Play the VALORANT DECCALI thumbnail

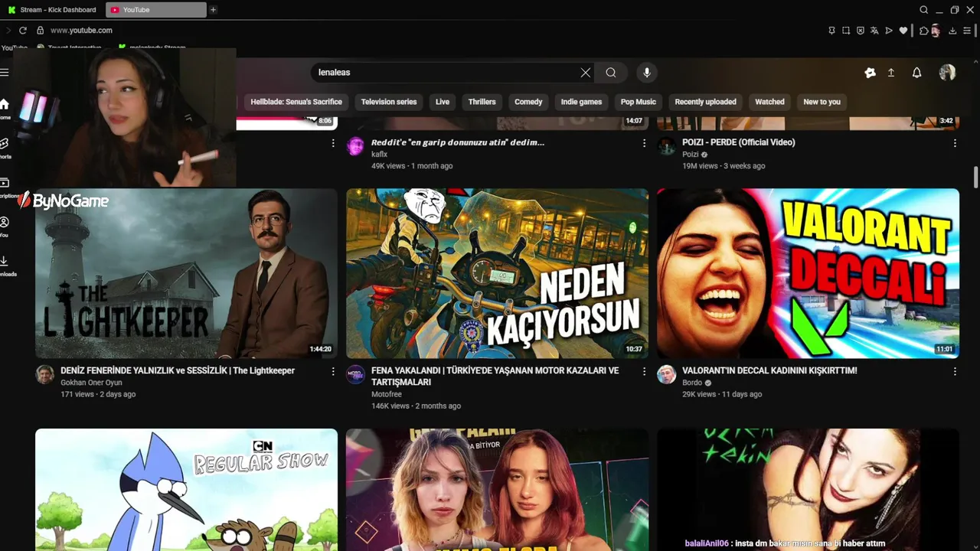(808, 273)
